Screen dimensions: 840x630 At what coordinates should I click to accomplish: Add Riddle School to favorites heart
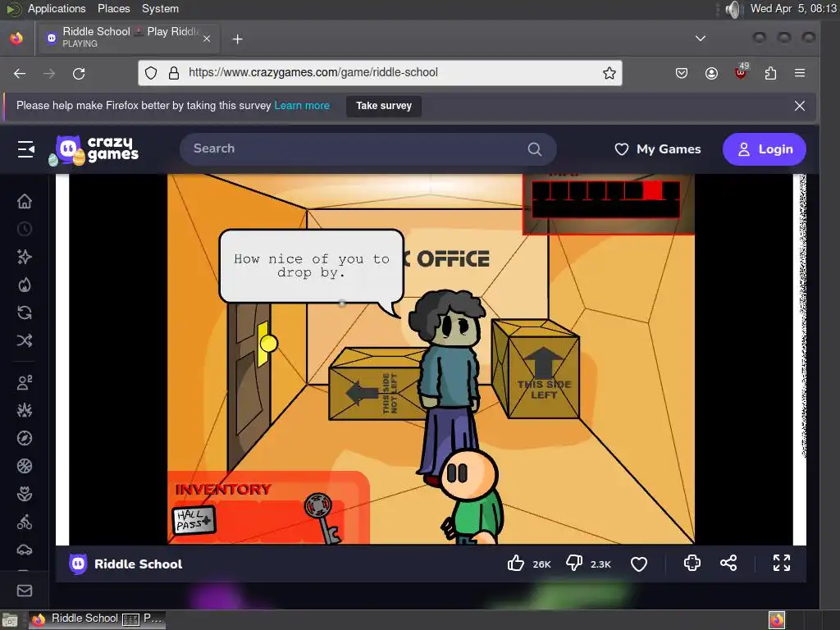click(x=638, y=564)
